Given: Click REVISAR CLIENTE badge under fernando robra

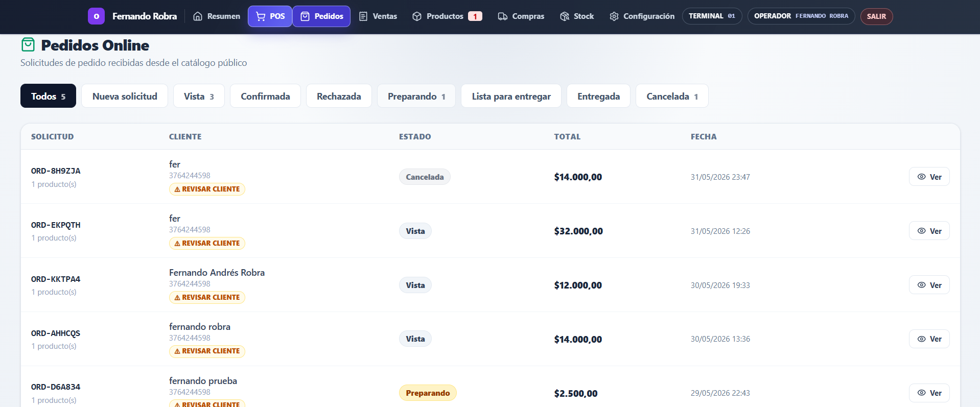Looking at the screenshot, I should 207,351.
